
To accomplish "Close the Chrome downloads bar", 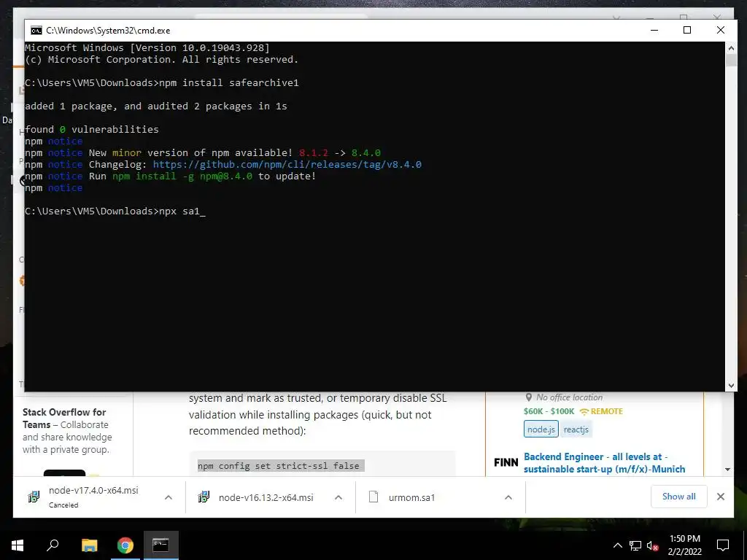I will click(720, 497).
